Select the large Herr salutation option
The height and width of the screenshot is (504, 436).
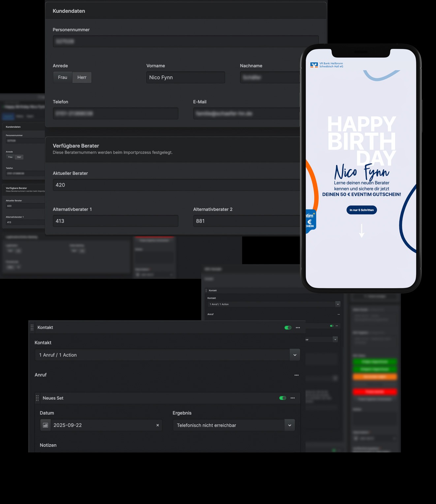pyautogui.click(x=82, y=78)
